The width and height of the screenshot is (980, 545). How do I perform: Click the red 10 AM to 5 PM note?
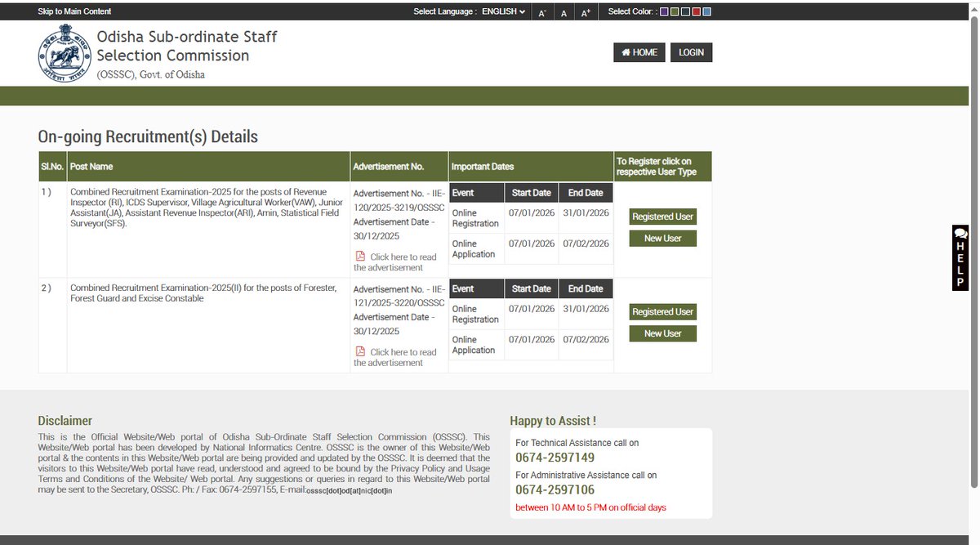tap(590, 507)
